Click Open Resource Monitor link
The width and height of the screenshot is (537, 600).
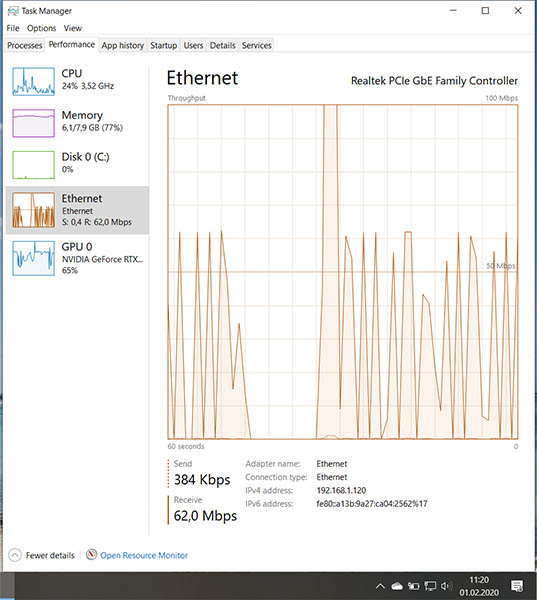144,555
